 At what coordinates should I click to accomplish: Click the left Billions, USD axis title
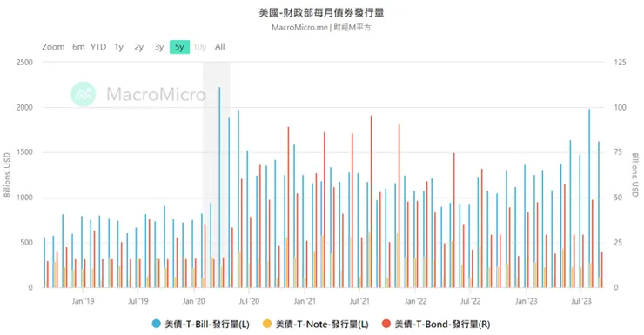tap(7, 175)
